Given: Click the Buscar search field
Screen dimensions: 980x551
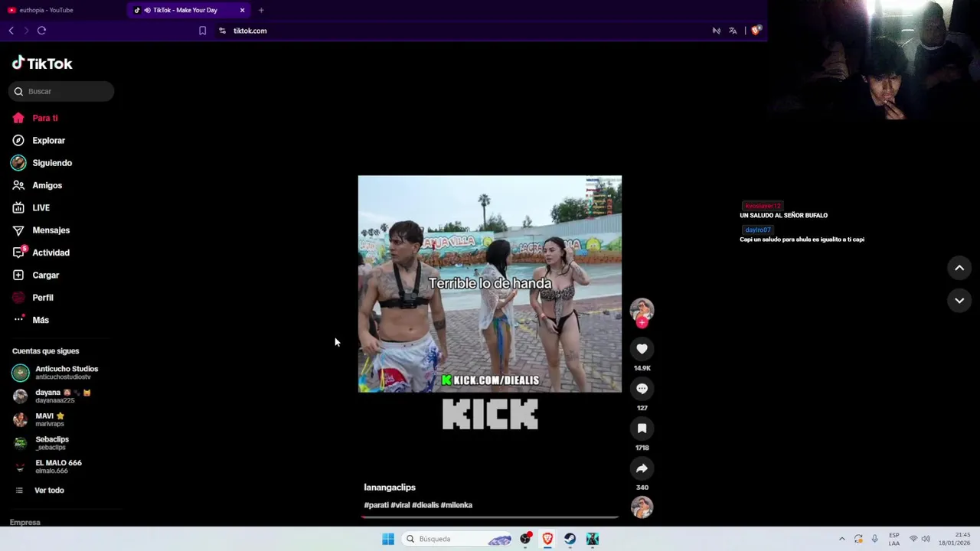Looking at the screenshot, I should (x=61, y=91).
